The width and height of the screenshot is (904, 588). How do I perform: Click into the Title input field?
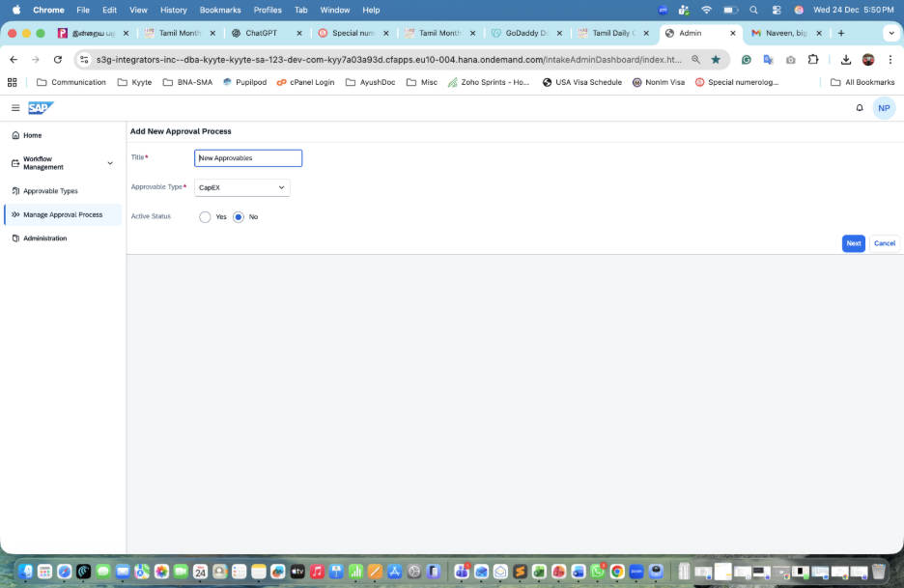pyautogui.click(x=248, y=158)
